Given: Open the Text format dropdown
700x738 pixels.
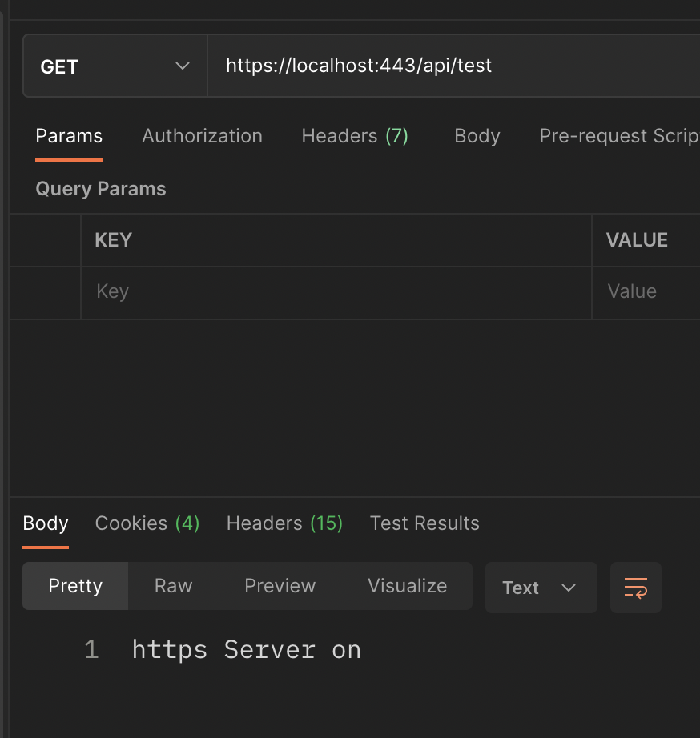Looking at the screenshot, I should (x=541, y=588).
